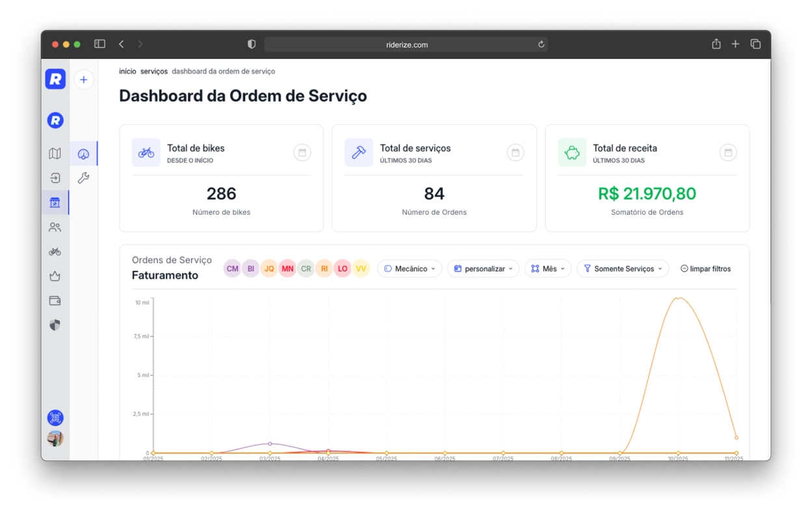Image resolution: width=812 pixels, height=513 pixels.
Task: Open the crown section in sidebar
Action: 55,276
